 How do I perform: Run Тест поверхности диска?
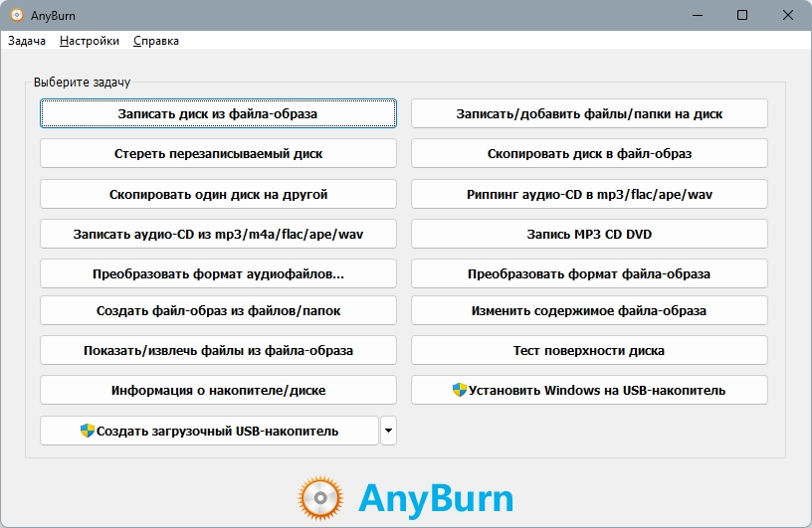click(x=589, y=350)
